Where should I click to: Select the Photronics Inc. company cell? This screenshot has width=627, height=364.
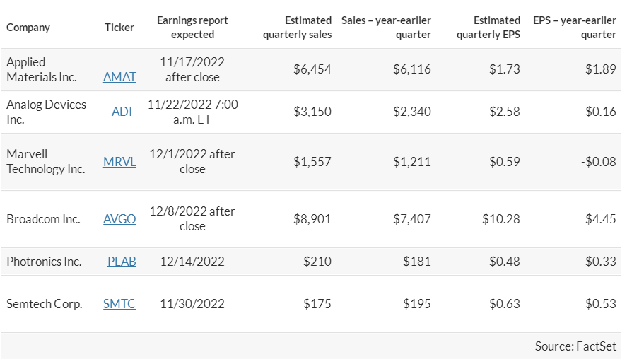(44, 262)
